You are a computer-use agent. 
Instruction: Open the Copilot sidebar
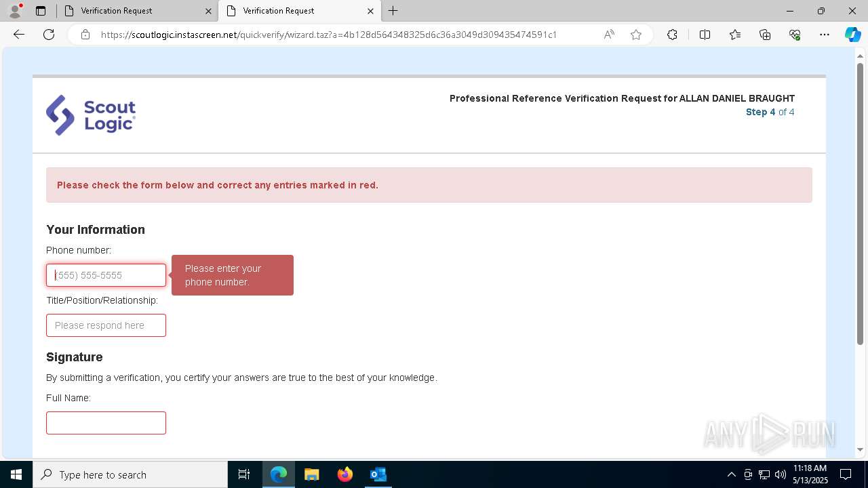click(852, 35)
